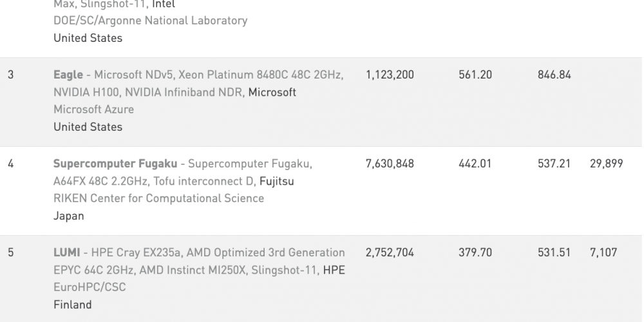Select the Finland country label
644x322 pixels.
[73, 305]
